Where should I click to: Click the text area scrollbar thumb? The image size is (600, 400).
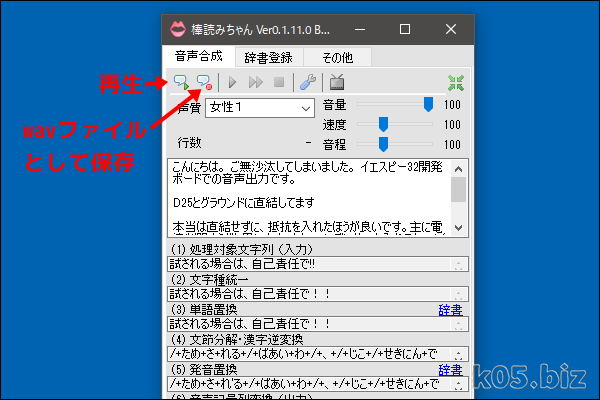tap(458, 189)
